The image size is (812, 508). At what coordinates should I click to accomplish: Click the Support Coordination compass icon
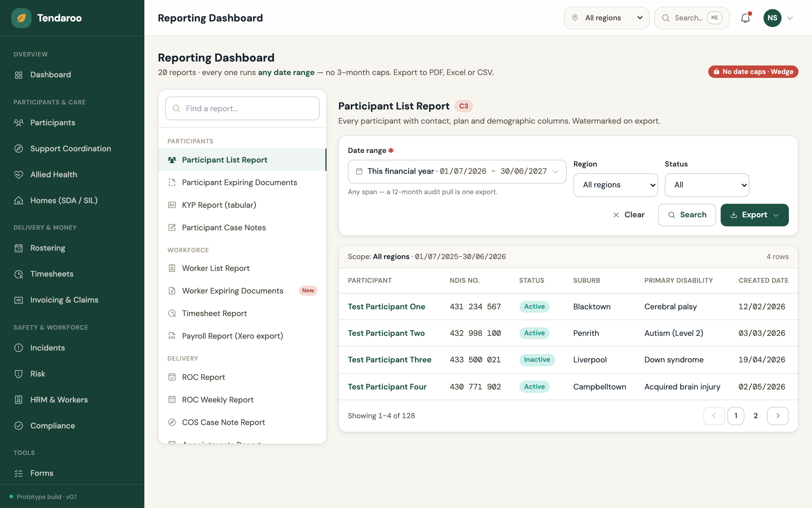click(x=19, y=148)
